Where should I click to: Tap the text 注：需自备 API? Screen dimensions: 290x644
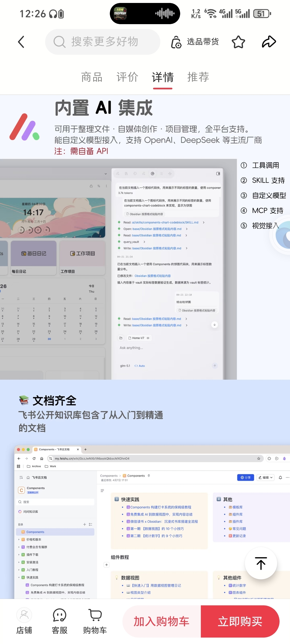[81, 151]
